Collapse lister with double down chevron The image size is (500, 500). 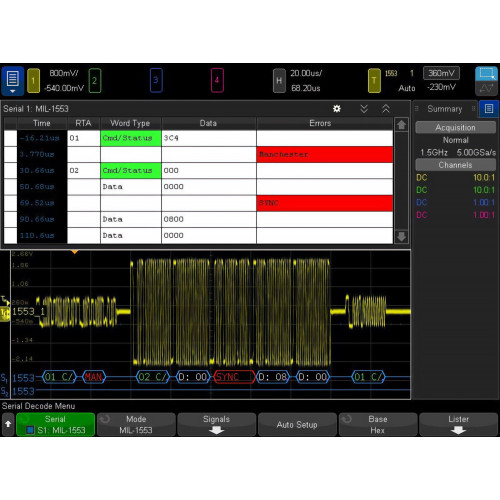click(x=364, y=109)
